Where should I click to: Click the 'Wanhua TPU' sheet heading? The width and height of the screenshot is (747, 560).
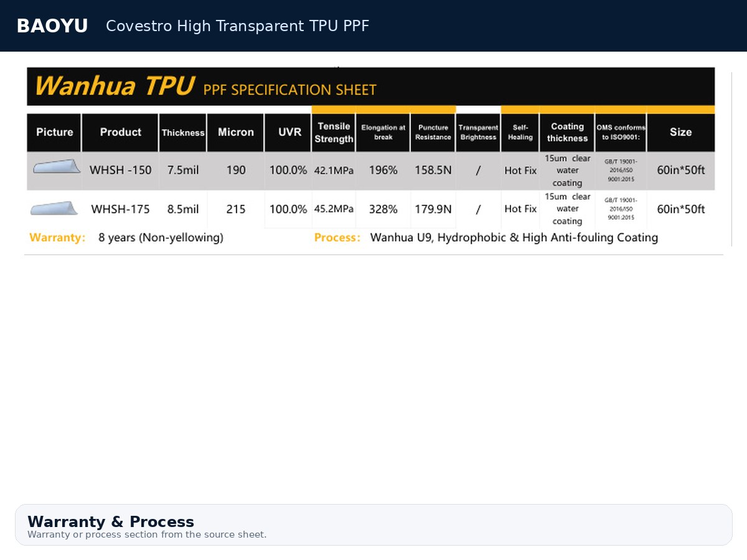[x=115, y=86]
